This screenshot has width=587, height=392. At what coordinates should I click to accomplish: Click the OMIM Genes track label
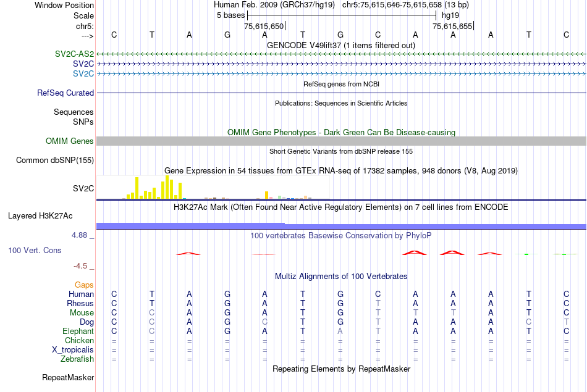(x=69, y=141)
